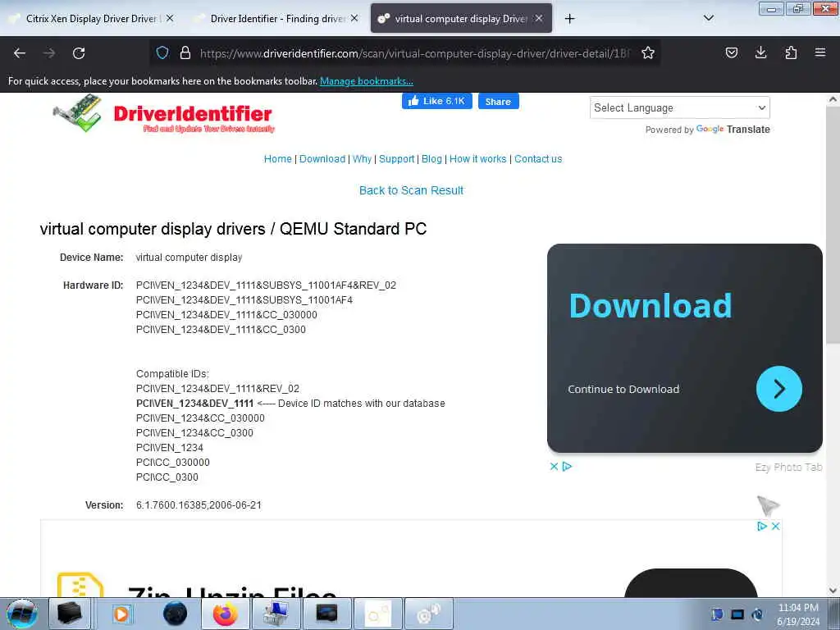
Task: Select compatible ID PCI\CC_030000
Action: click(x=172, y=463)
